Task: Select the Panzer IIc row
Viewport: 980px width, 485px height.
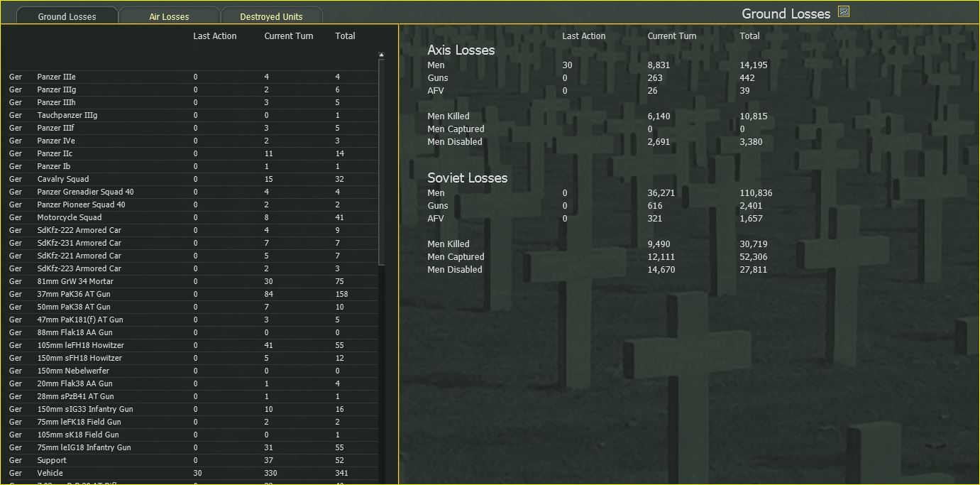Action: [192, 153]
